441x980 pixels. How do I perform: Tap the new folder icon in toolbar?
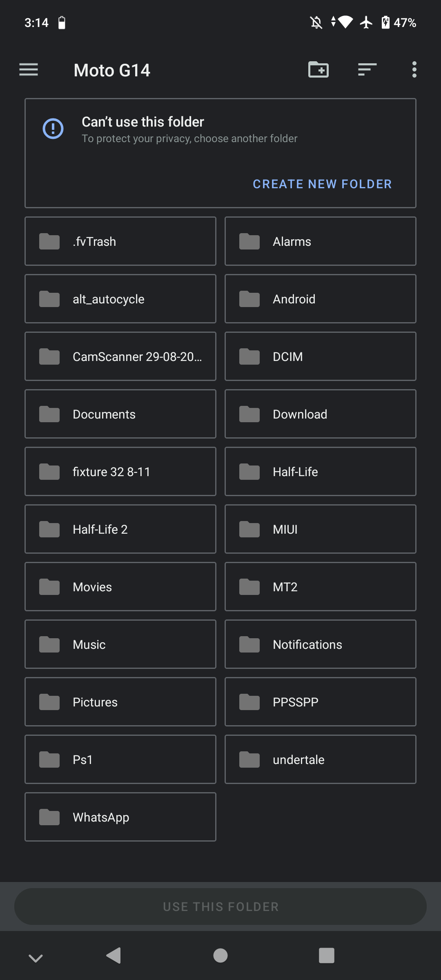pos(318,70)
